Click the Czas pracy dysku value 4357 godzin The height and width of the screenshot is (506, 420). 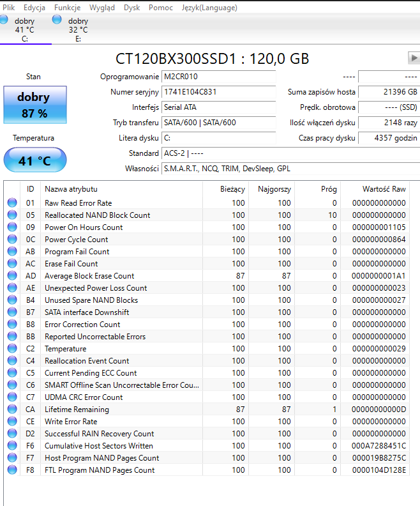coord(389,138)
